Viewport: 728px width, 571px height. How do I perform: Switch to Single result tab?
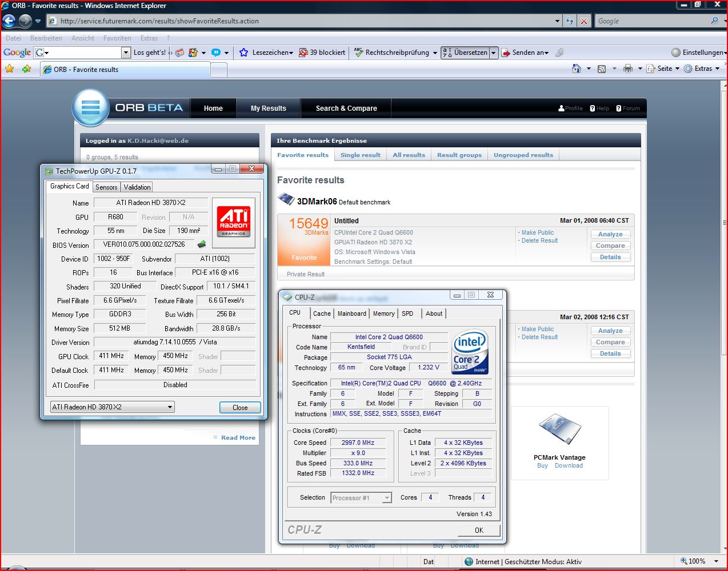coord(361,155)
